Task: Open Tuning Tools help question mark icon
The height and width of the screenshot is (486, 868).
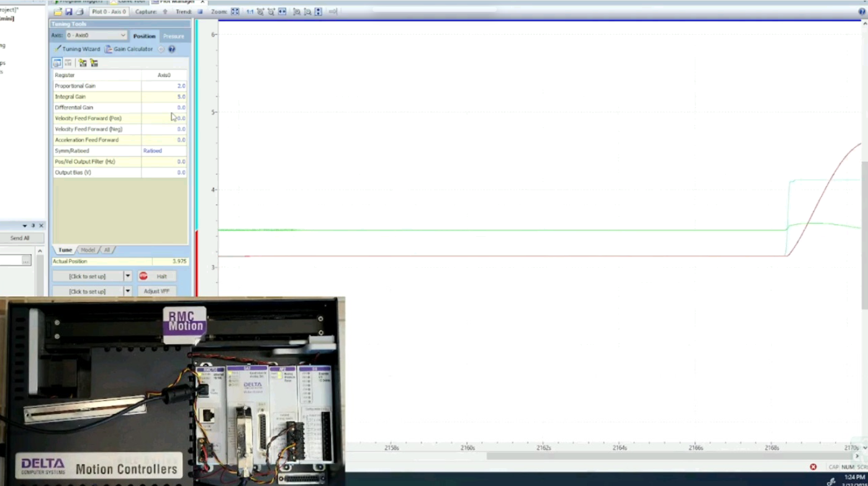Action: click(x=172, y=49)
